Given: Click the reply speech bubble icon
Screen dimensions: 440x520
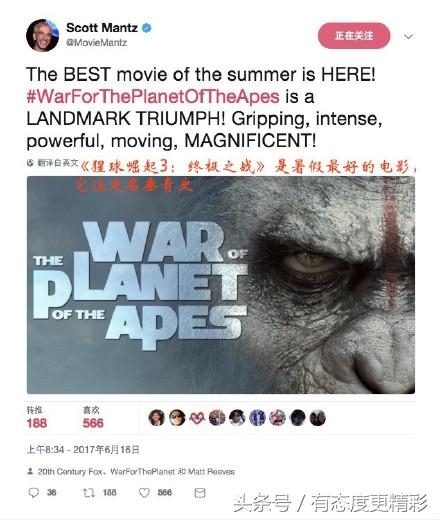Looking at the screenshot, I should (x=34, y=493).
